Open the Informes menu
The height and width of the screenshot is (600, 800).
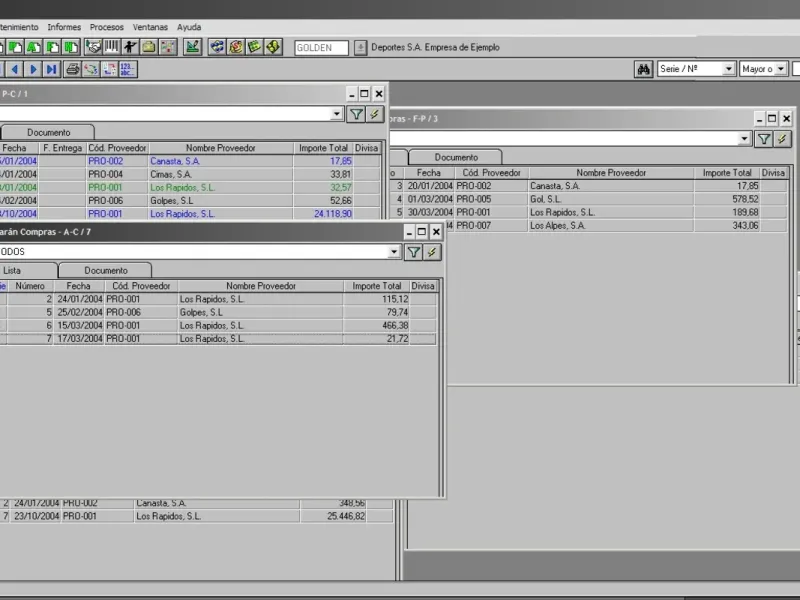pyautogui.click(x=64, y=27)
